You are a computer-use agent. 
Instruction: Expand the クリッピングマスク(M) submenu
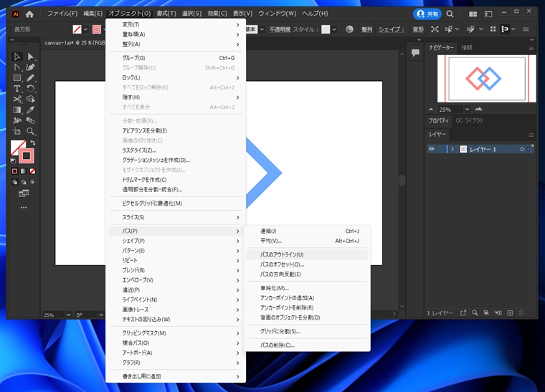pyautogui.click(x=176, y=333)
